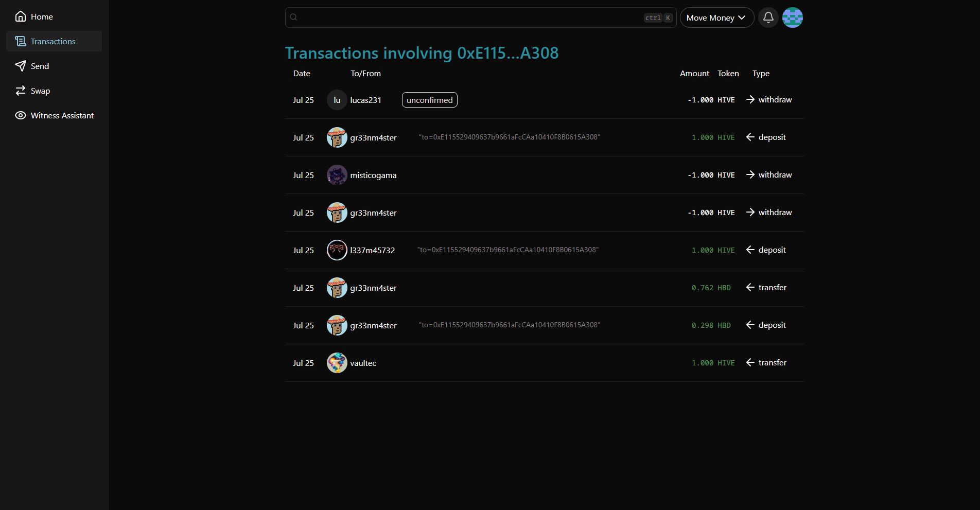Click the Swap arrows icon
980x510 pixels.
click(21, 91)
